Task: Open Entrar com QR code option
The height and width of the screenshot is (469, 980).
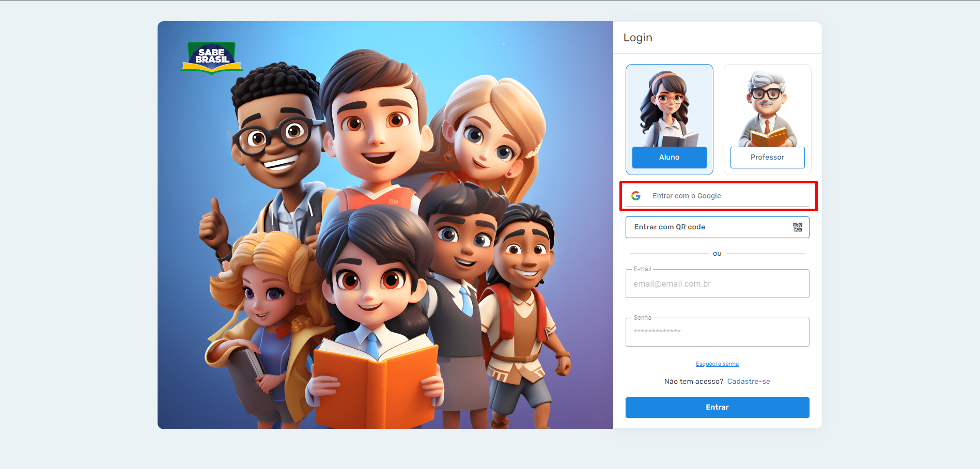Action: point(718,227)
